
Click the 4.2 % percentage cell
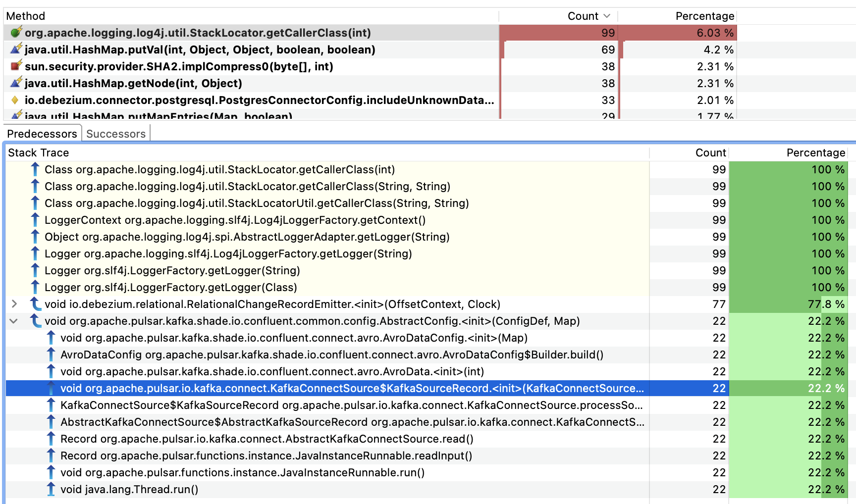coord(678,50)
